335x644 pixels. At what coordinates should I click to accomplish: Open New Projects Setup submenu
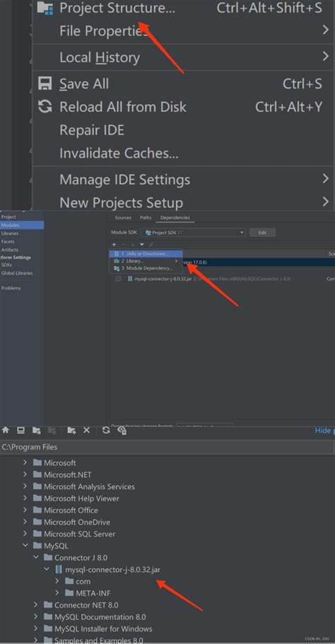point(182,202)
